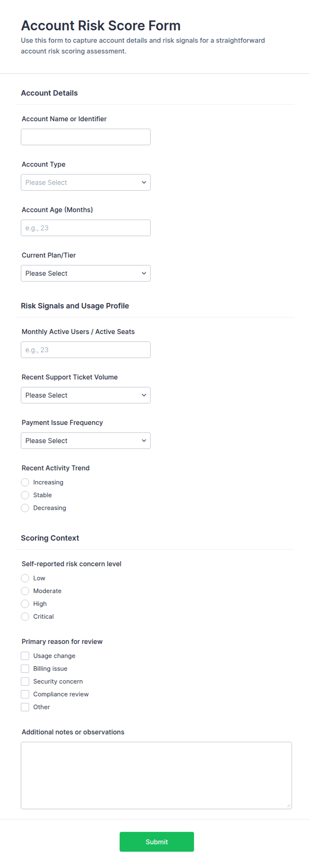Enable the Security concern checkbox
The width and height of the screenshot is (310, 868).
pyautogui.click(x=25, y=681)
